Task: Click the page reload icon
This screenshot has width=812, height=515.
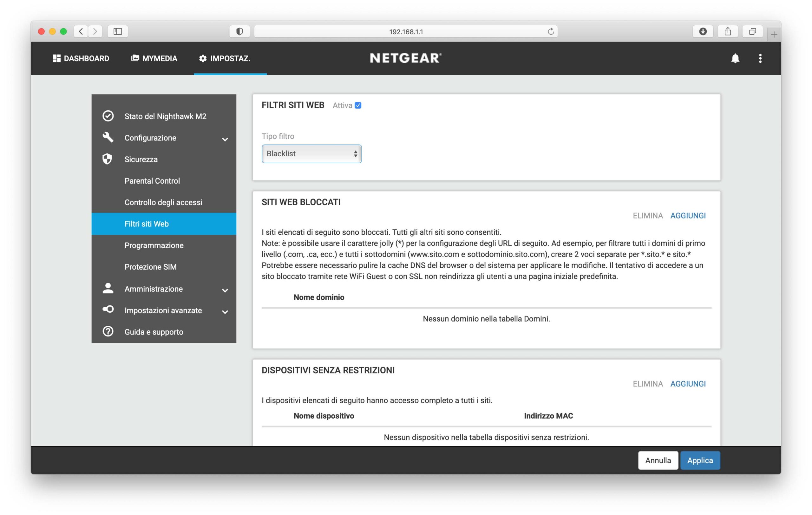Action: 550,31
